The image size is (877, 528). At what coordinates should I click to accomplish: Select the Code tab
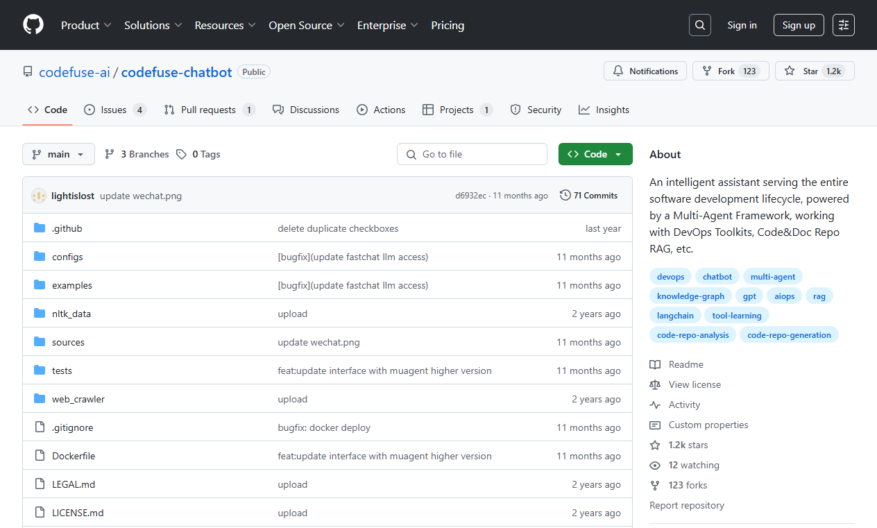pos(48,110)
